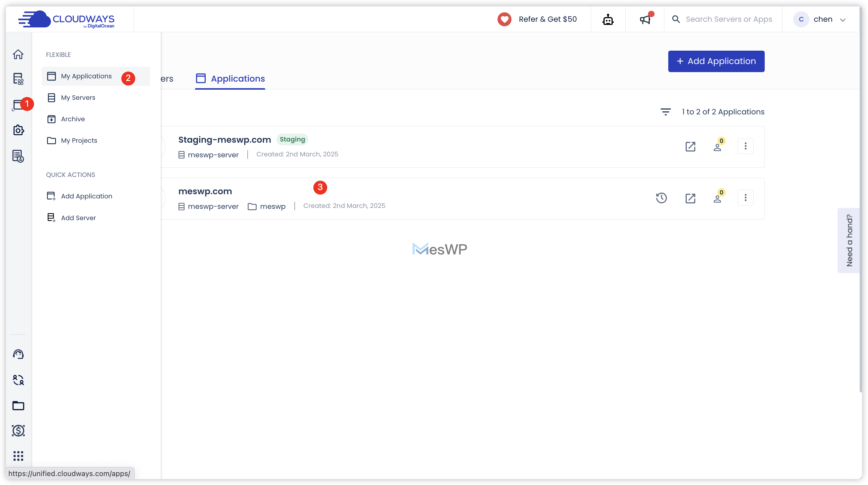The image size is (868, 485).
Task: Open the support headset sidebar icon
Action: click(18, 354)
